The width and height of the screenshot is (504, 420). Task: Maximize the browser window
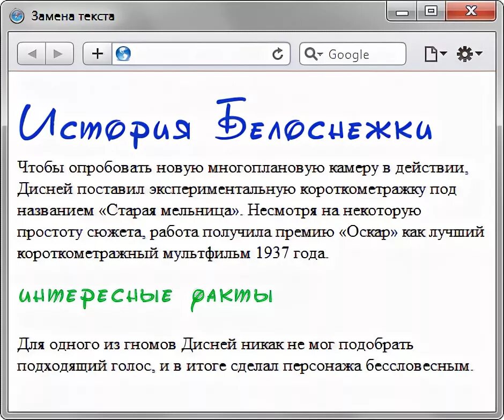click(431, 12)
